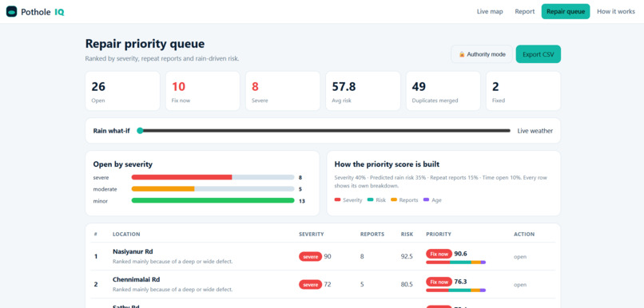Screen dimensions: 644x308
Task: Click the red Severity legend swatch
Action: pos(338,199)
